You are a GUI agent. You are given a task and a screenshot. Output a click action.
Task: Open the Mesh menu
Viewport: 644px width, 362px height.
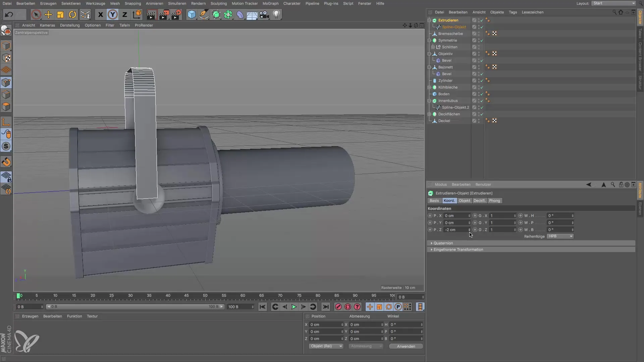tap(115, 3)
